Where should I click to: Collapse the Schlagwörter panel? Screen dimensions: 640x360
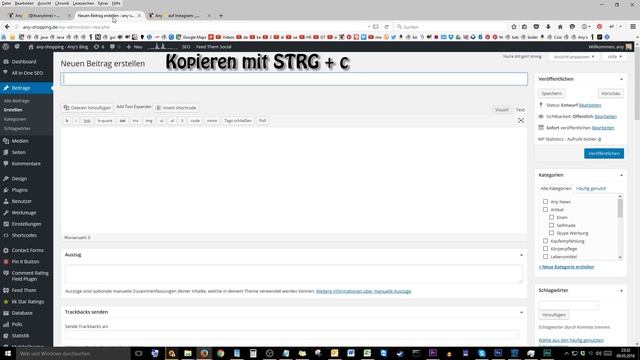621,291
